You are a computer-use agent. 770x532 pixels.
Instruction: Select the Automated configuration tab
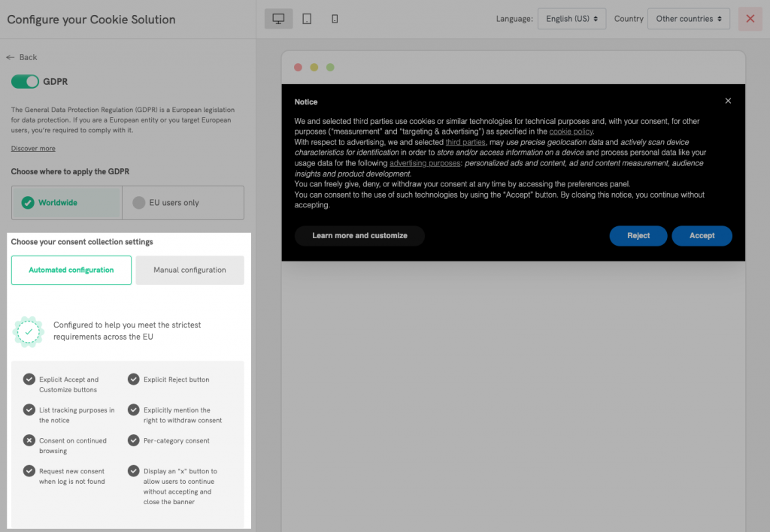71,270
